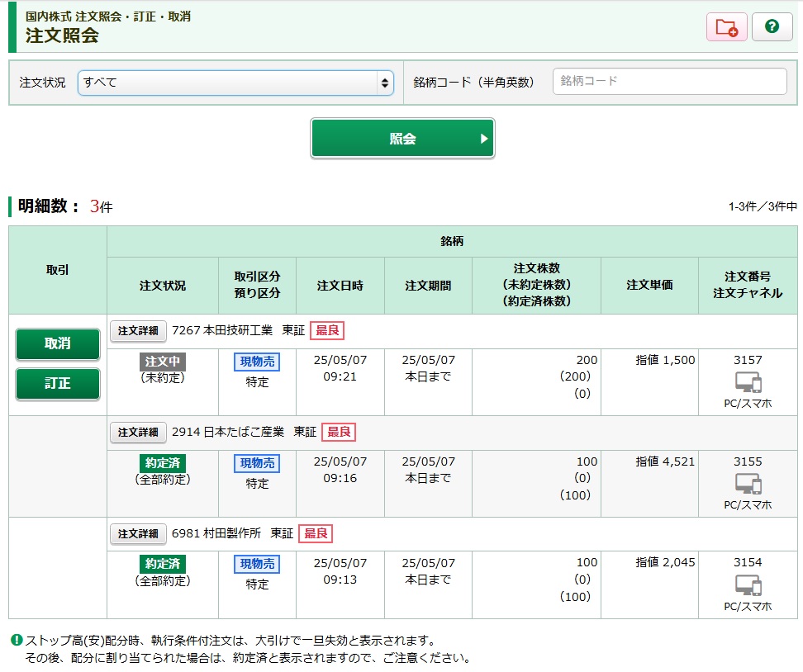Click the 最良 badge on 日本たばこ産業 row
Image resolution: width=803 pixels, height=672 pixels.
pos(339,432)
